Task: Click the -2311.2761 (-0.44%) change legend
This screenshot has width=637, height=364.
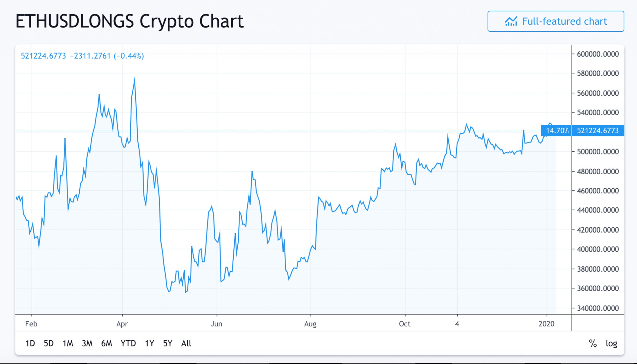Action: (x=107, y=56)
